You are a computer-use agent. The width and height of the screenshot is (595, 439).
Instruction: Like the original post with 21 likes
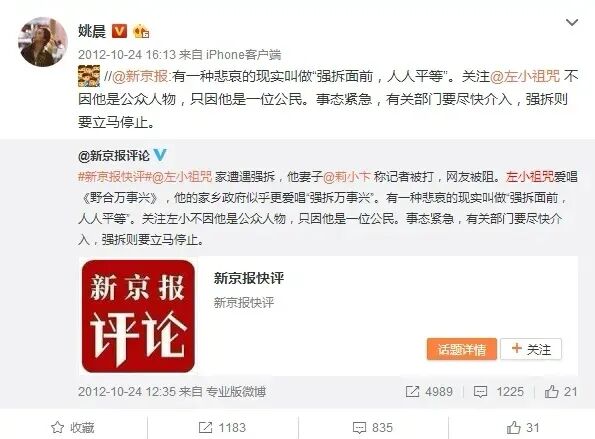pos(561,392)
